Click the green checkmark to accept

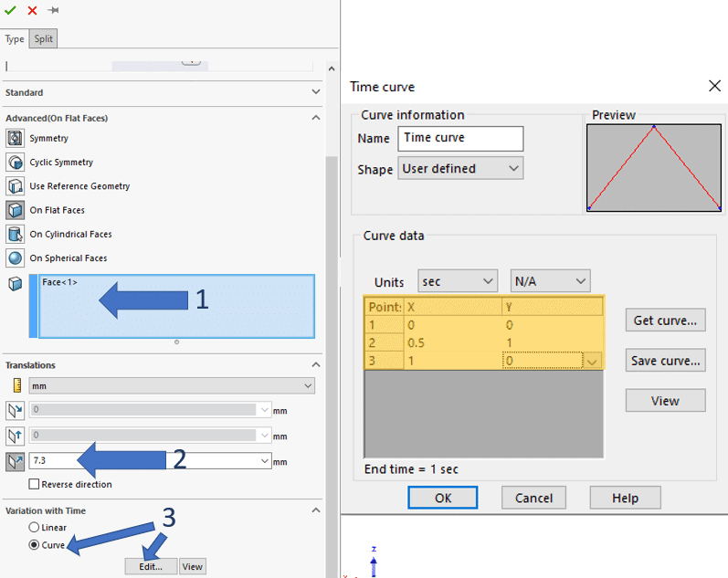[11, 10]
